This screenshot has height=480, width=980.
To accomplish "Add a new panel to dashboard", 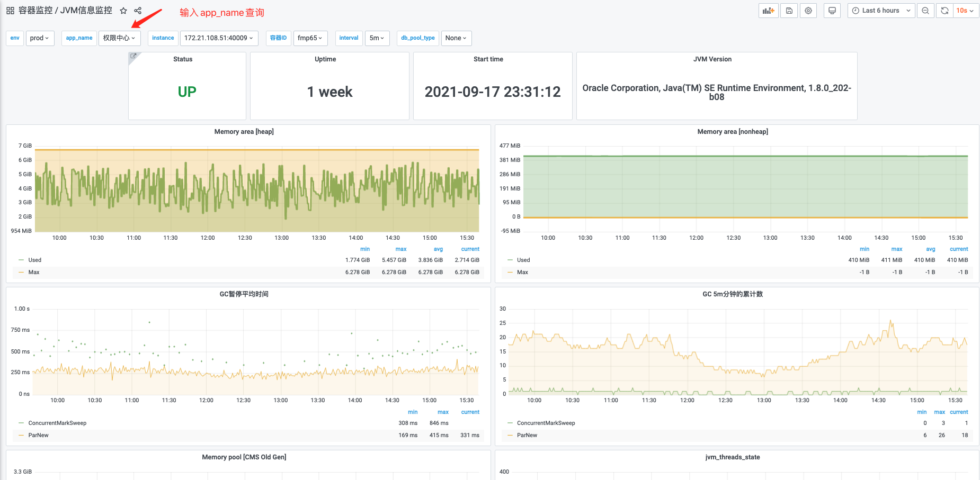I will [769, 11].
